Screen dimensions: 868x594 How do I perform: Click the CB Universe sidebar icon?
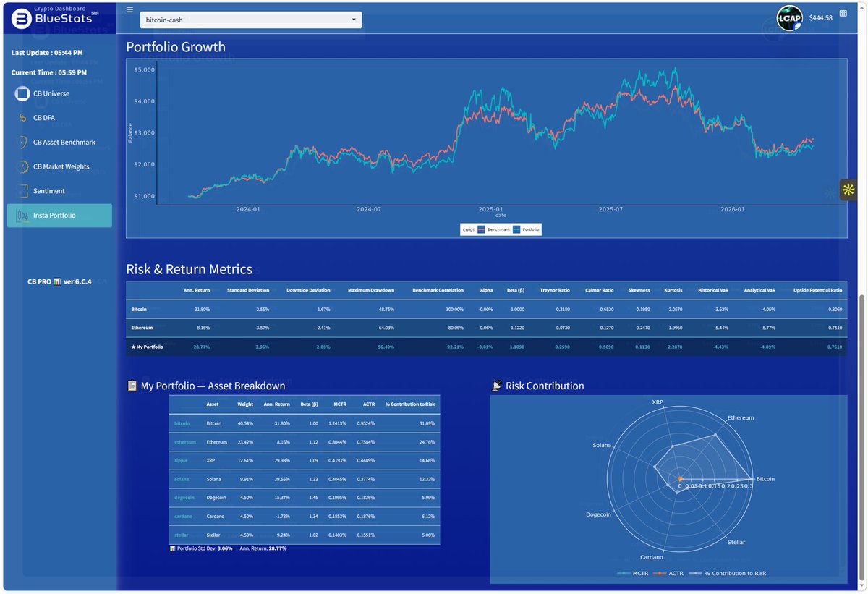22,93
